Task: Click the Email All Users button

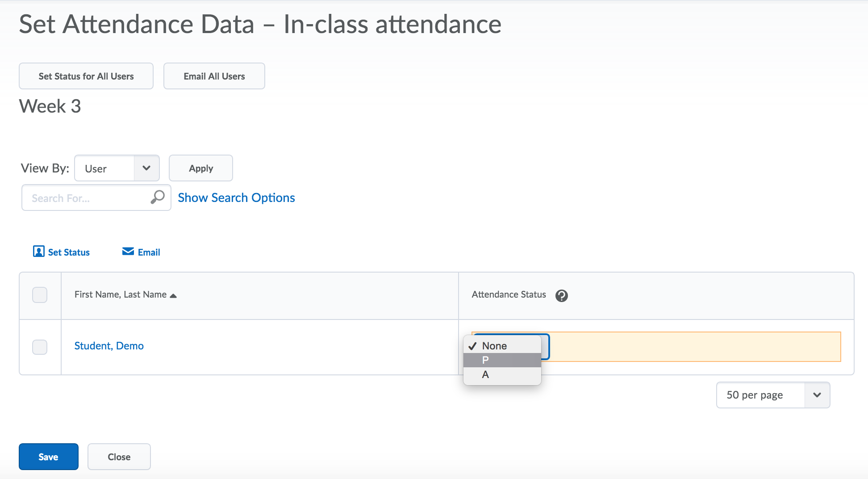Action: click(214, 76)
